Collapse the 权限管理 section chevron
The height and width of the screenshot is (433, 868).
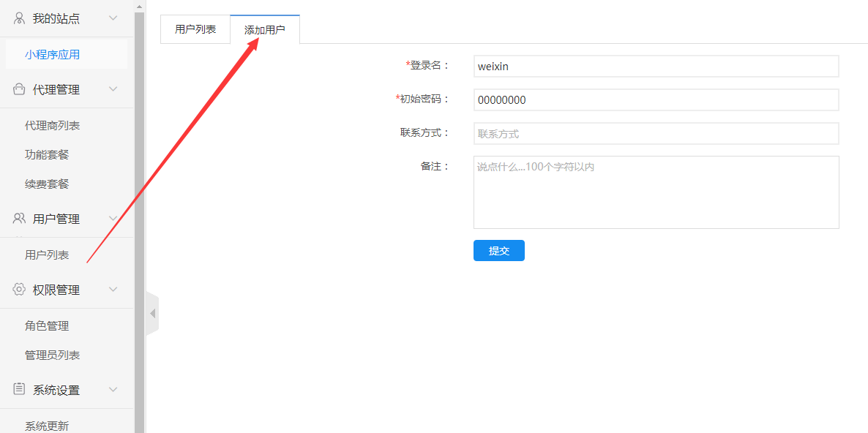[x=113, y=289]
